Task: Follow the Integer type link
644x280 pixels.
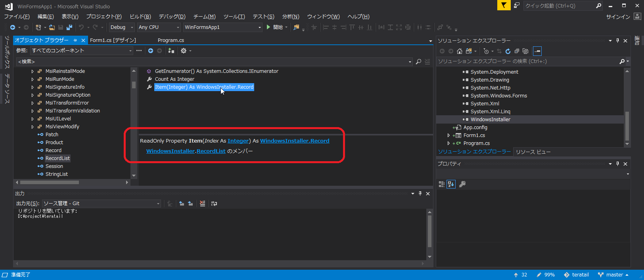Action: pos(238,141)
